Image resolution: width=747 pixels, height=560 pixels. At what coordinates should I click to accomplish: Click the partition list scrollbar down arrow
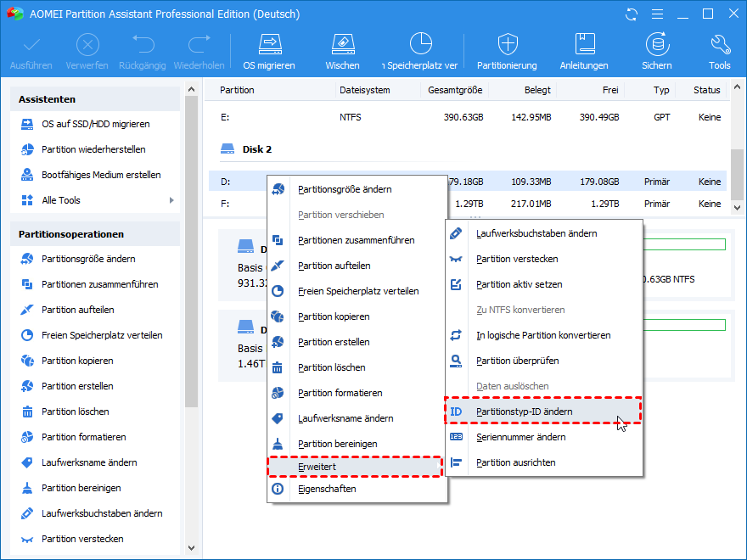[737, 207]
